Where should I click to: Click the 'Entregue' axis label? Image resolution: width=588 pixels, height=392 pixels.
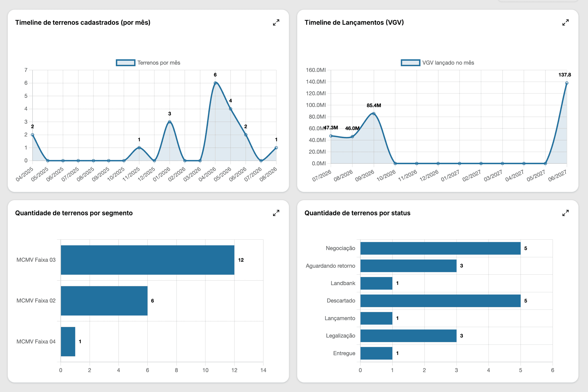pos(344,353)
